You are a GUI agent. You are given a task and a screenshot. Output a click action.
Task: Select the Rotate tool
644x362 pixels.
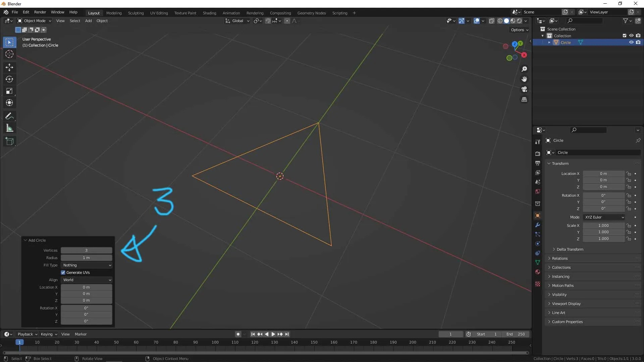pyautogui.click(x=9, y=79)
